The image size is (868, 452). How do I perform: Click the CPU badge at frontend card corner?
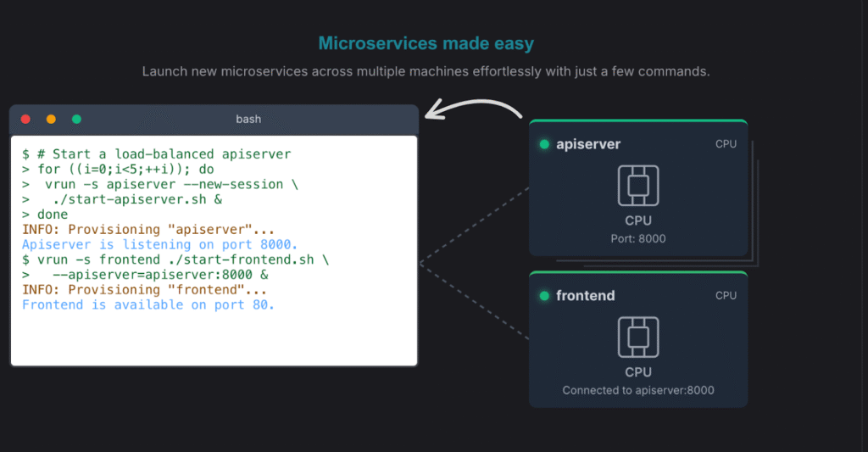[x=726, y=296]
